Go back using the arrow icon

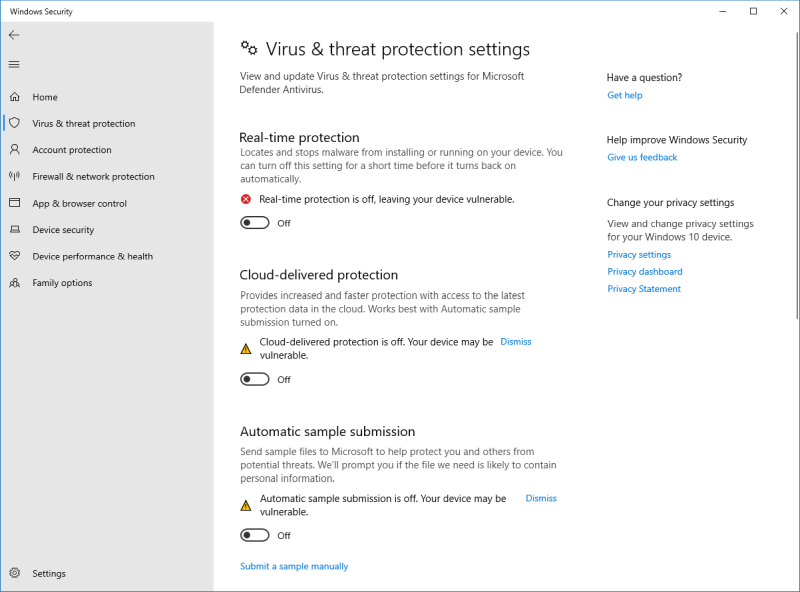coord(14,34)
